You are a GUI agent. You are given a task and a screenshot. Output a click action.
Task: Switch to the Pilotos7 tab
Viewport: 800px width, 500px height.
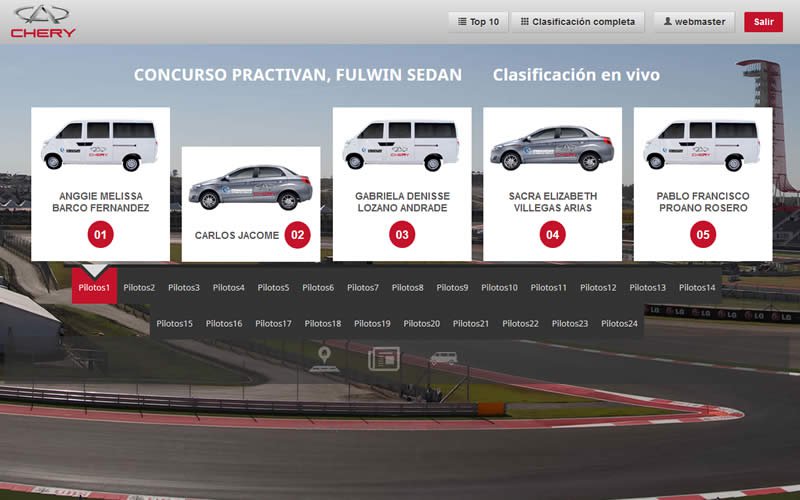click(363, 288)
